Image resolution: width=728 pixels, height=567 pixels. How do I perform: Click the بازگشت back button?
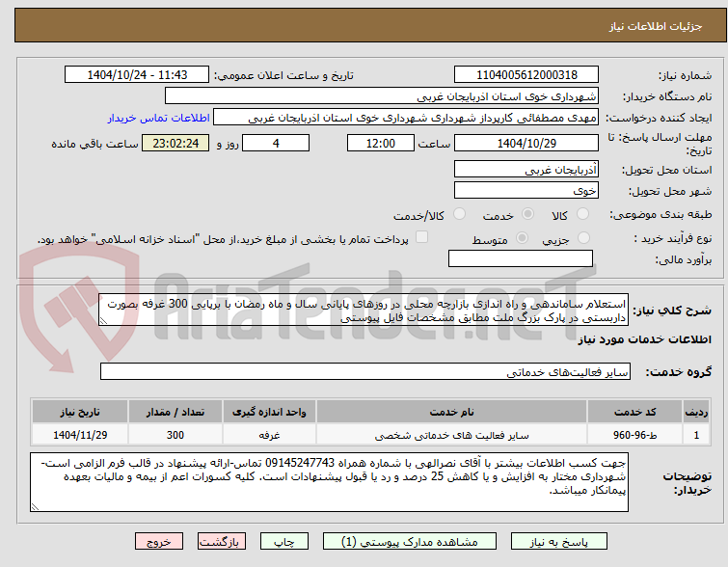pyautogui.click(x=221, y=542)
